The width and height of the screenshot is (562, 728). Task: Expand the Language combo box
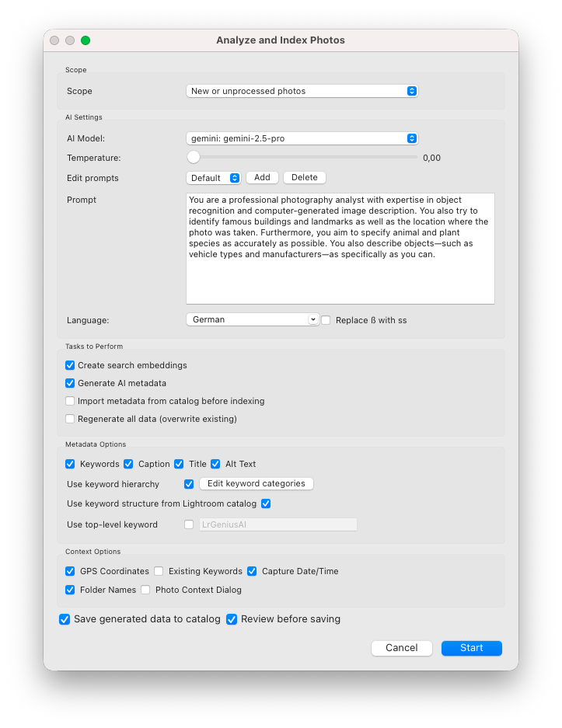tap(313, 319)
